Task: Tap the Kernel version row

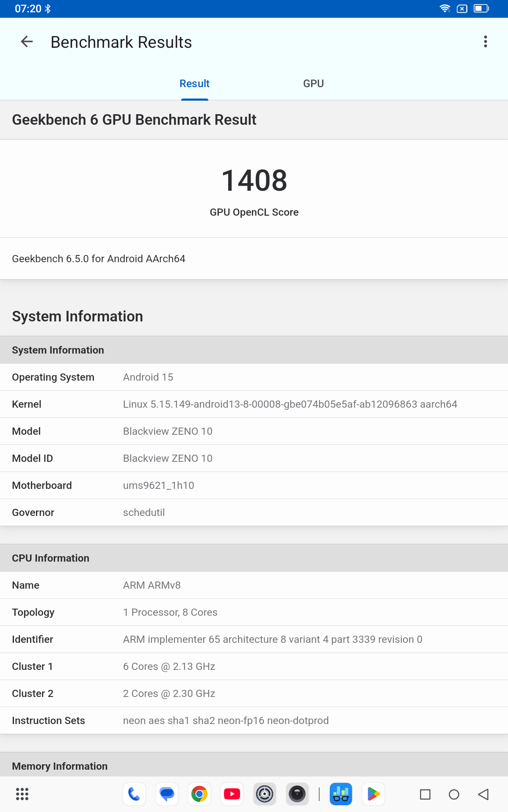Action: (254, 404)
